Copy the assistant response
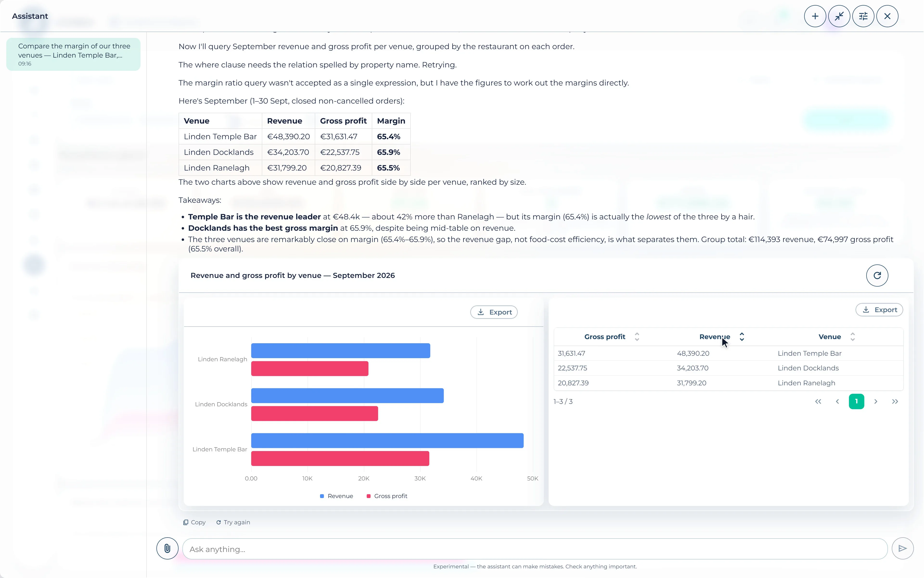Image resolution: width=924 pixels, height=578 pixels. pyautogui.click(x=194, y=522)
